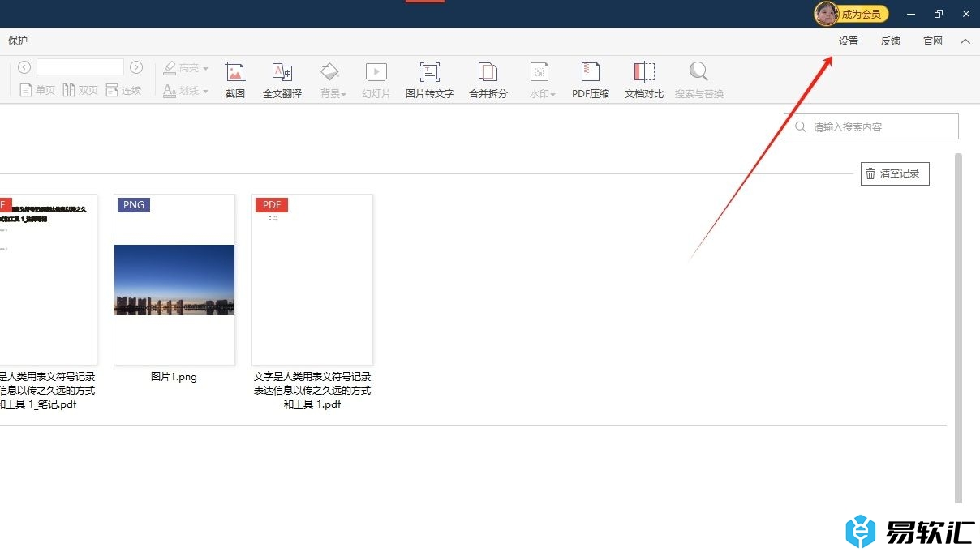
Task: Open 搜索与替换 search and replace
Action: click(699, 80)
